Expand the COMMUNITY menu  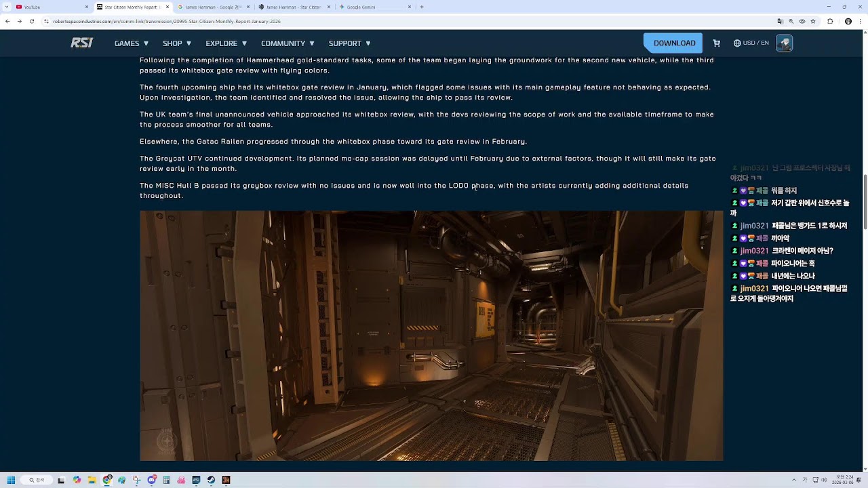coord(288,43)
